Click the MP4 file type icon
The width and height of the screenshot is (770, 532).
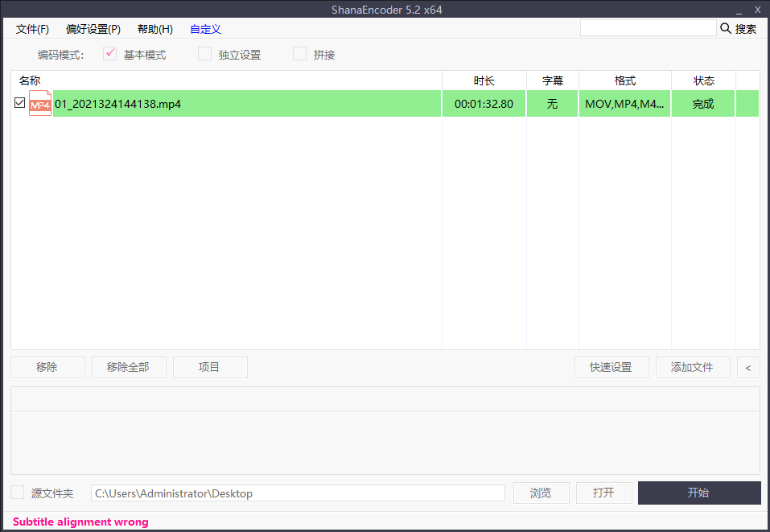[x=40, y=103]
